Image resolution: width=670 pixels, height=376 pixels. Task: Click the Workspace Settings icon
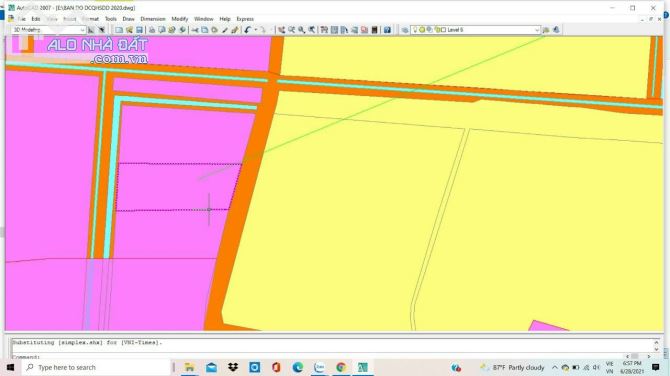(91, 30)
